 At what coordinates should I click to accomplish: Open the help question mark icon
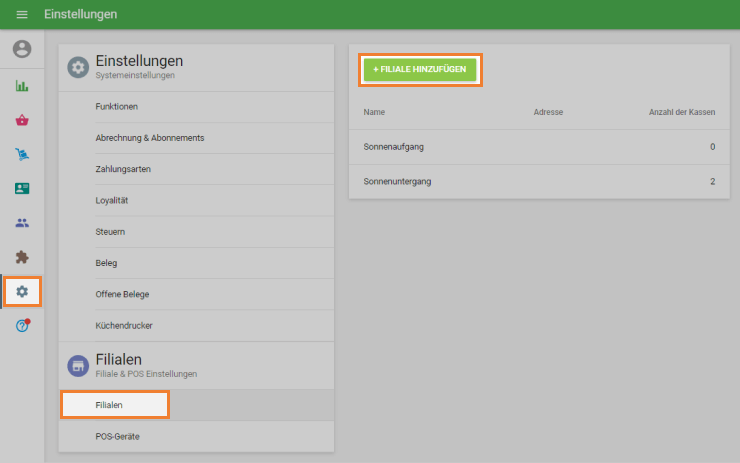coord(22,326)
